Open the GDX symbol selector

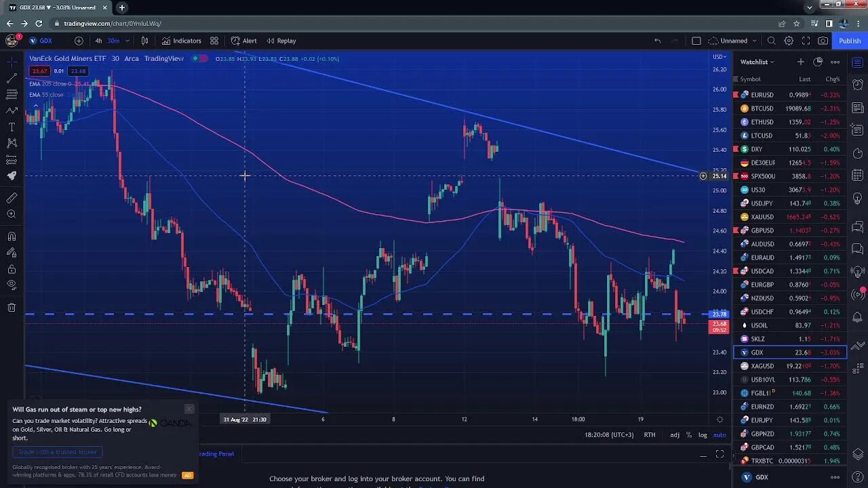(41, 41)
